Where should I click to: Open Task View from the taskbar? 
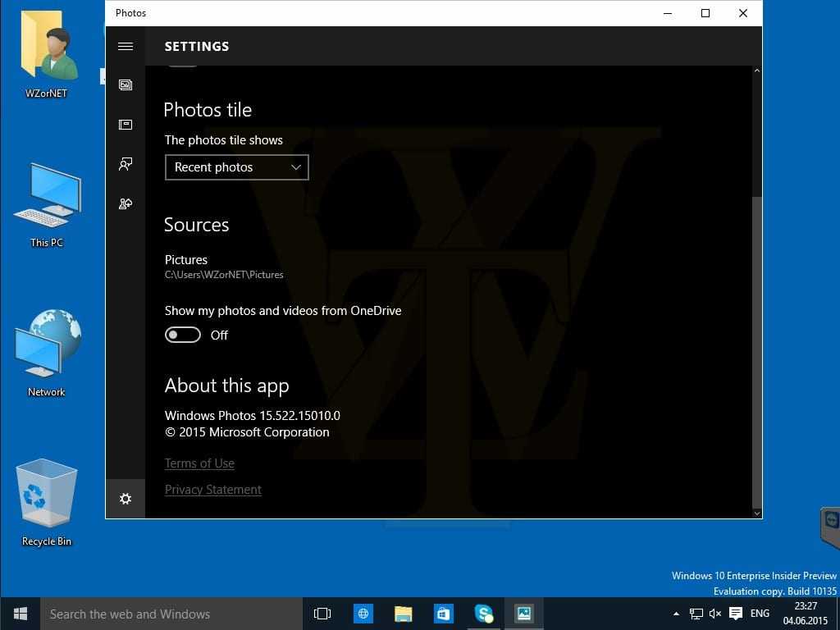[322, 614]
